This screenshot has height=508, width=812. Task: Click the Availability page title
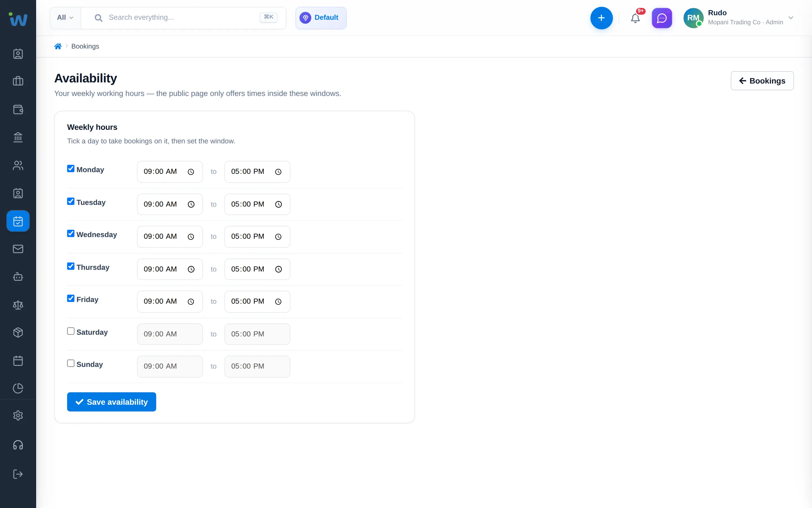click(85, 78)
